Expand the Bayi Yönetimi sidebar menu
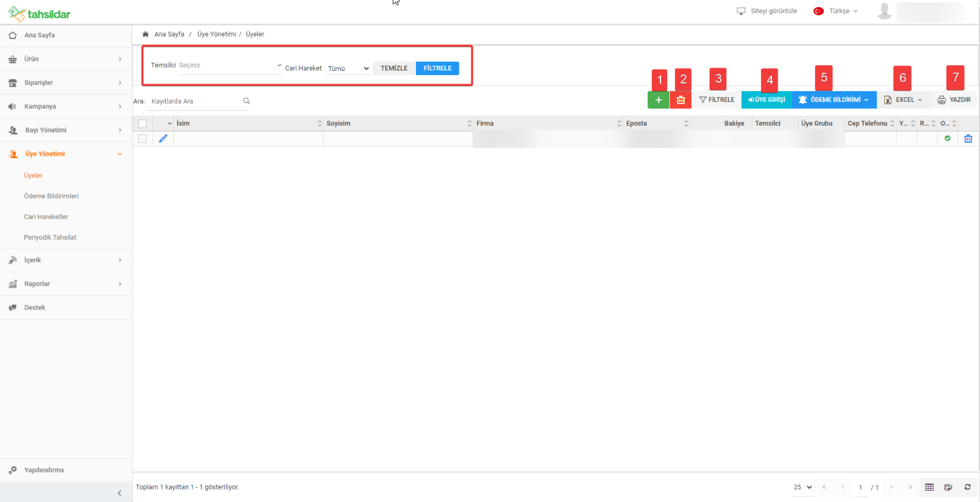The width and height of the screenshot is (980, 502). (66, 130)
